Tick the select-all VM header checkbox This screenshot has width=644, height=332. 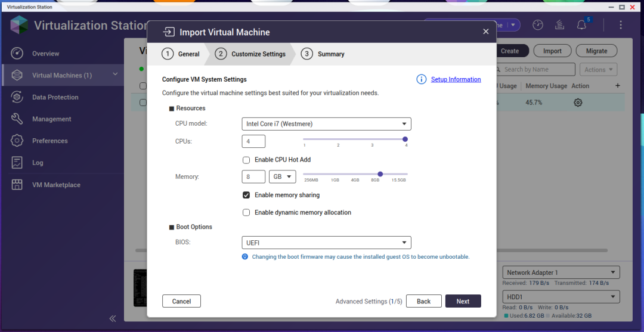143,86
